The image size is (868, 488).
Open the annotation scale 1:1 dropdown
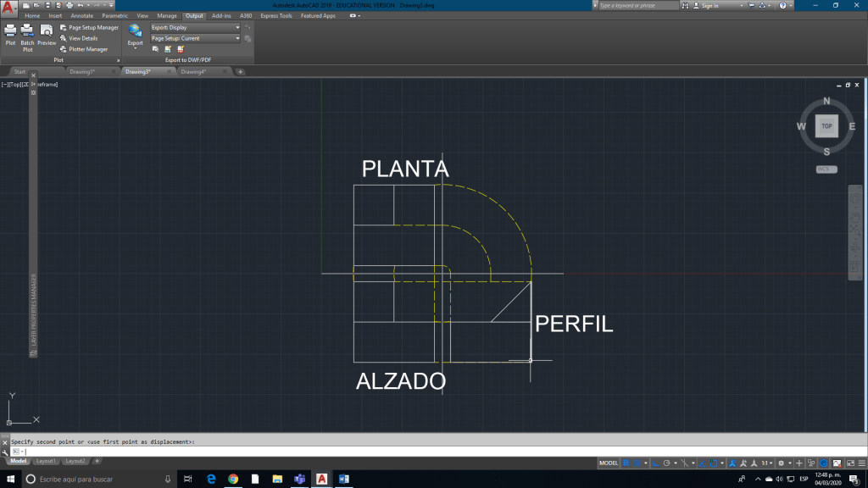point(767,463)
